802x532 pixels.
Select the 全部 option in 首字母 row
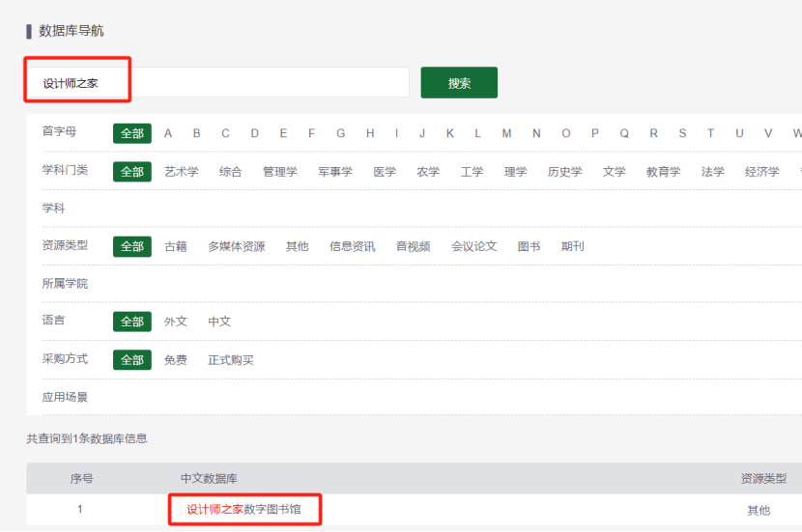point(131,133)
